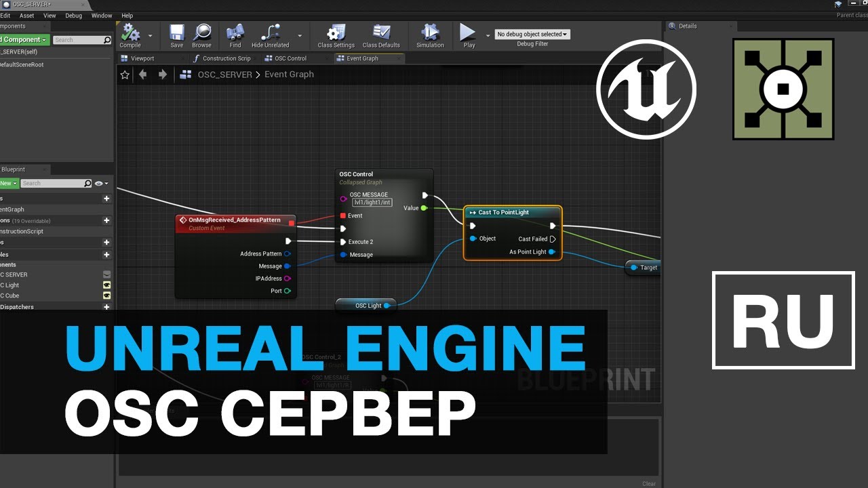Select the OnMsgReceived_AddressPattern custom event node title
The width and height of the screenshot is (868, 488).
pos(234,220)
